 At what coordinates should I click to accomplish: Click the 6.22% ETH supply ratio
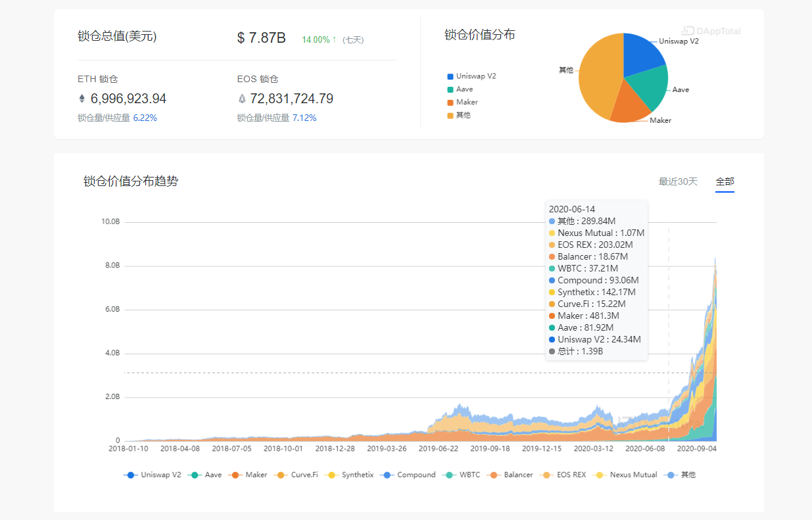[145, 118]
